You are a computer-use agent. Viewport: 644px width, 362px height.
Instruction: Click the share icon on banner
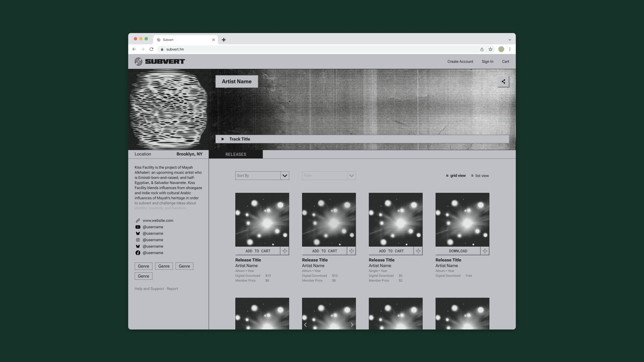[503, 81]
